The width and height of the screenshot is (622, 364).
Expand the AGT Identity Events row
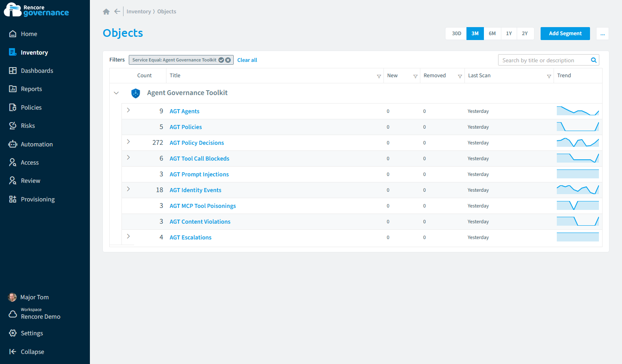(x=128, y=189)
